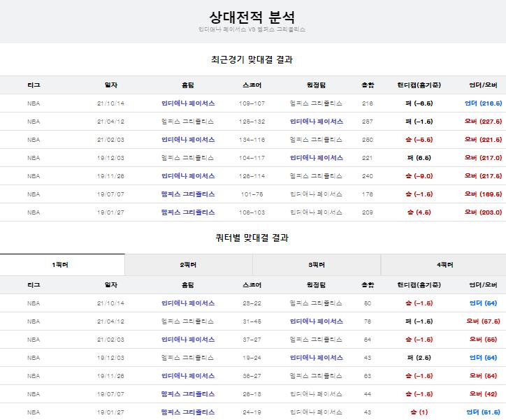Click quarter score 24-19 in quarter table
Image resolution: width=506 pixels, height=420 pixels.
[x=252, y=412]
